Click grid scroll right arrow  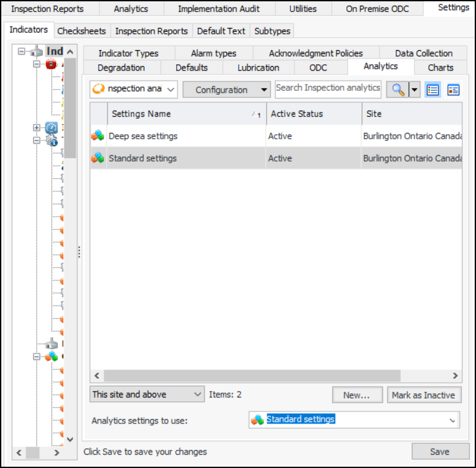point(455,376)
